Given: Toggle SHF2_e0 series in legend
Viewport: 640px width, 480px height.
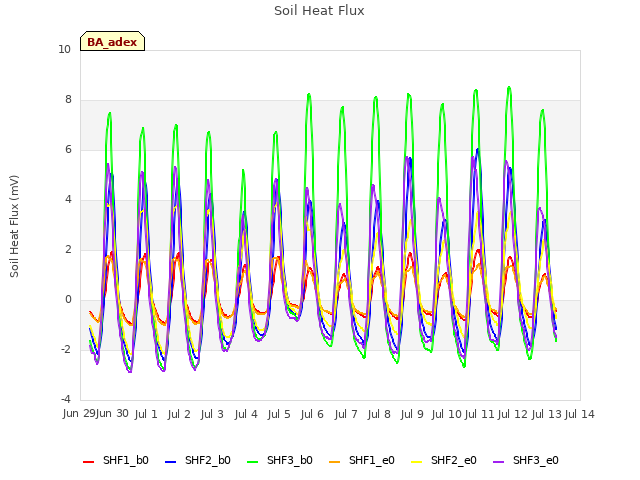Looking at the screenshot, I should tap(444, 460).
